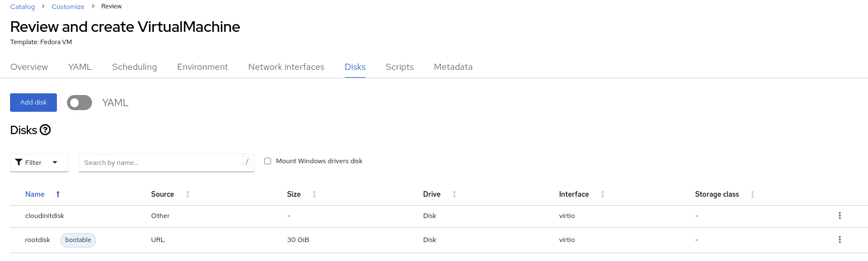Enable Mount Windows drivers disk checkbox

tap(268, 161)
